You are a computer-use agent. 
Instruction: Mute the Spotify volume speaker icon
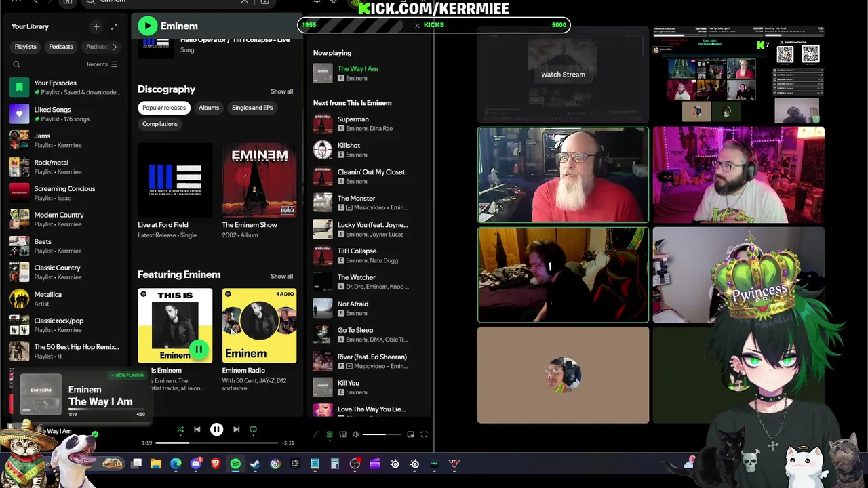pyautogui.click(x=355, y=434)
